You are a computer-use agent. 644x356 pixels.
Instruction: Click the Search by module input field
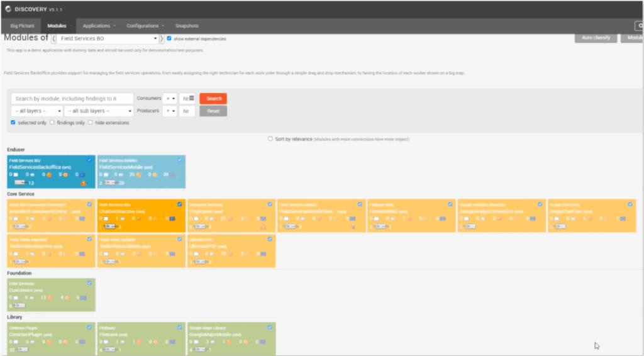click(x=72, y=99)
